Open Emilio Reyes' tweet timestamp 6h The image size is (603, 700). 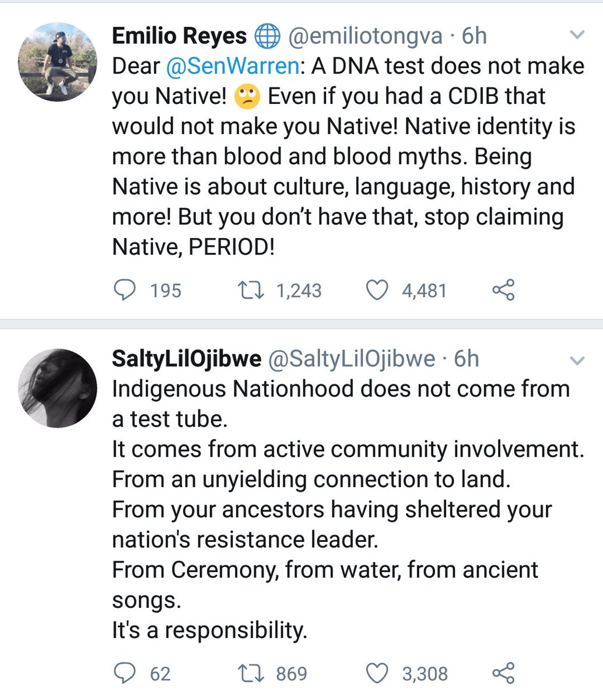click(474, 36)
